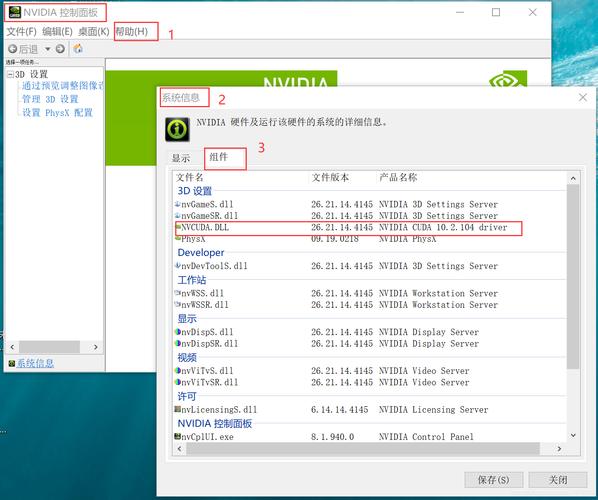Click the 产品名称 column header
This screenshot has height=500, width=598.
(x=398, y=177)
